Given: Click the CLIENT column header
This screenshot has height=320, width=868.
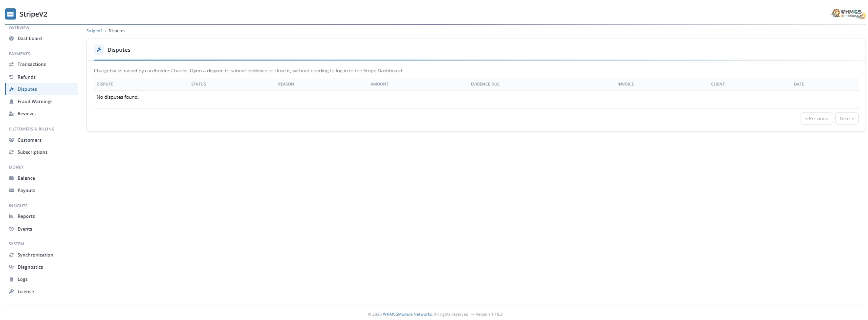Looking at the screenshot, I should point(718,84).
